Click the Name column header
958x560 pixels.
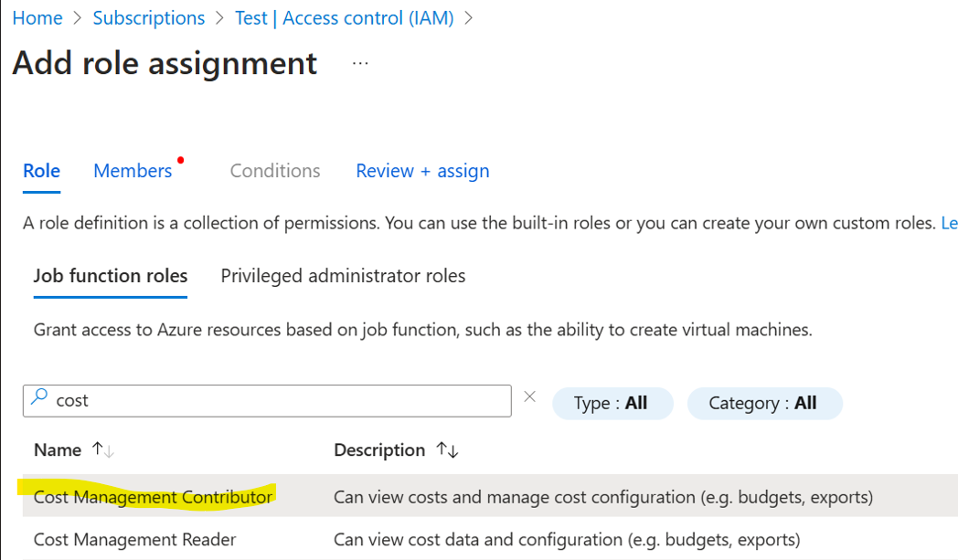click(58, 450)
